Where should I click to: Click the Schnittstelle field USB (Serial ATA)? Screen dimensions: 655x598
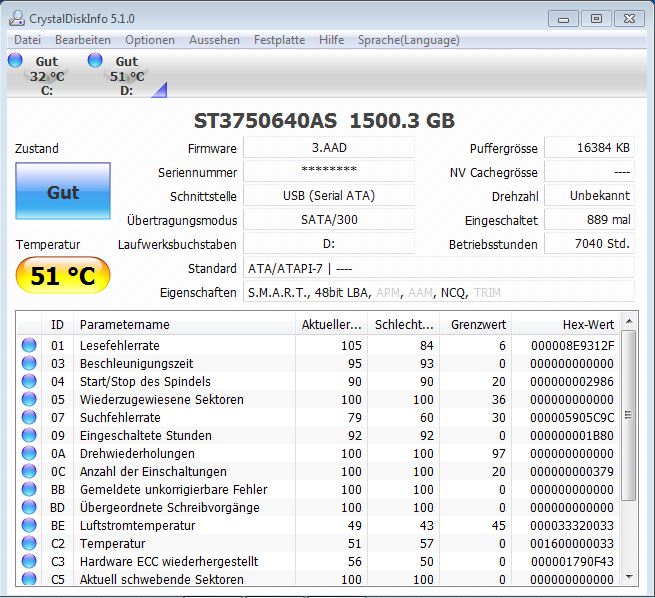point(329,196)
